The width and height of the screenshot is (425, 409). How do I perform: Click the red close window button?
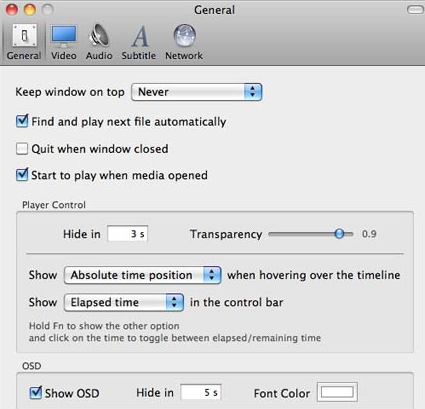[x=12, y=10]
